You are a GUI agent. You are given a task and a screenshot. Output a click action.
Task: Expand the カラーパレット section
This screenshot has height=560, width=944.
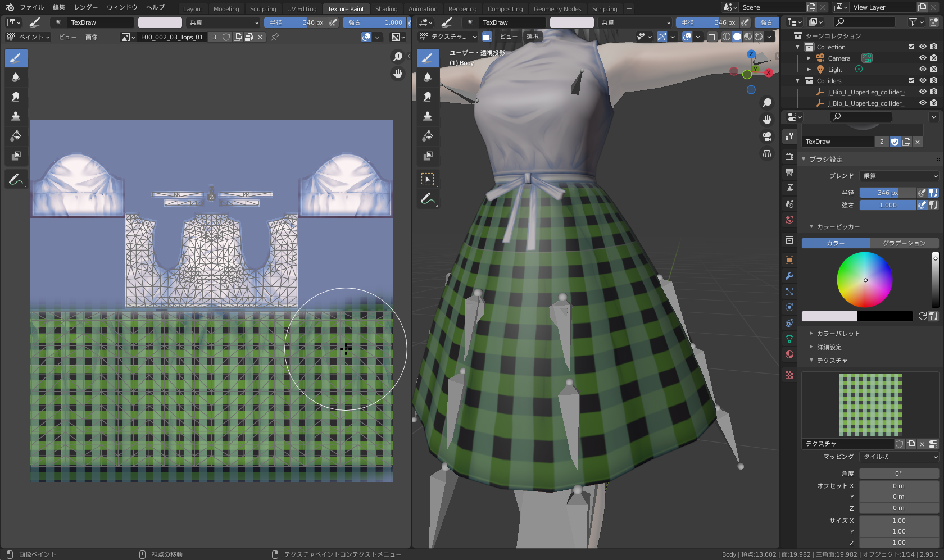click(x=838, y=334)
